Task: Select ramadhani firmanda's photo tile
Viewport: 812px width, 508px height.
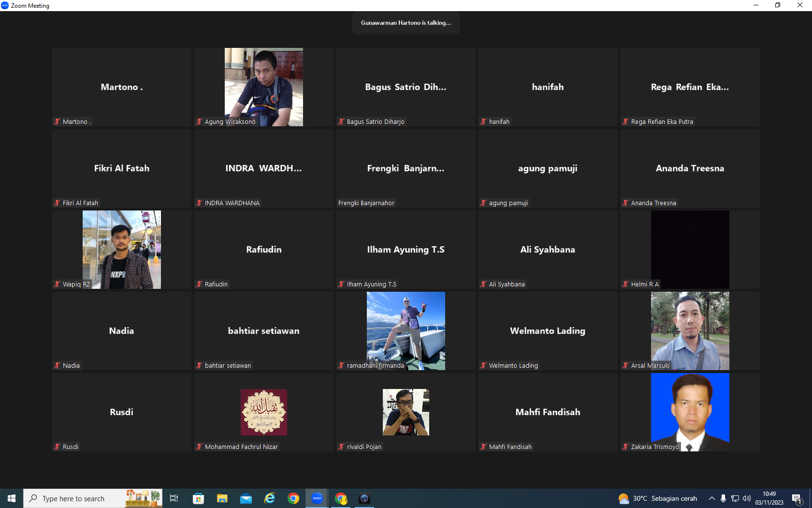Action: (406, 331)
